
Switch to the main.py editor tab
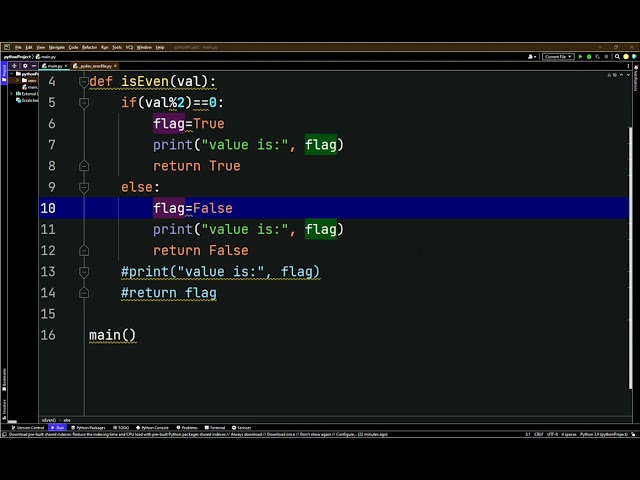click(55, 66)
